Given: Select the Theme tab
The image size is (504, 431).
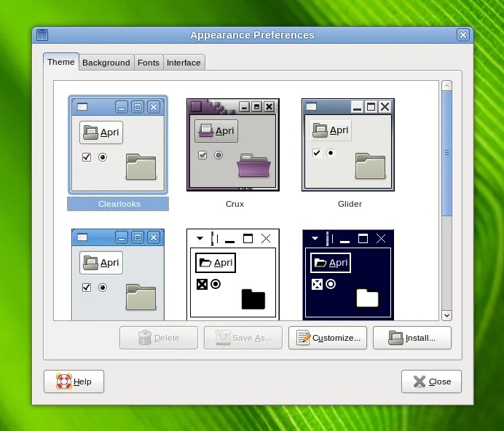Looking at the screenshot, I should 61,62.
